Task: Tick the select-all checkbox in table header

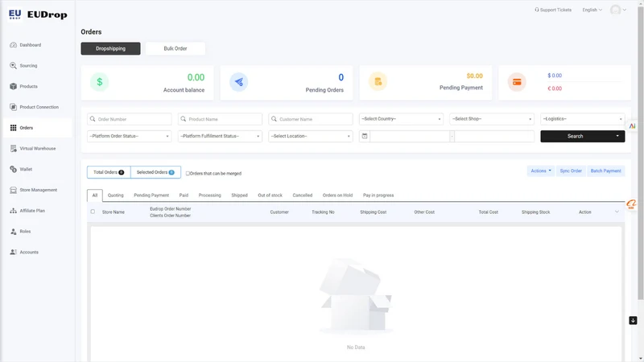Action: (93, 212)
